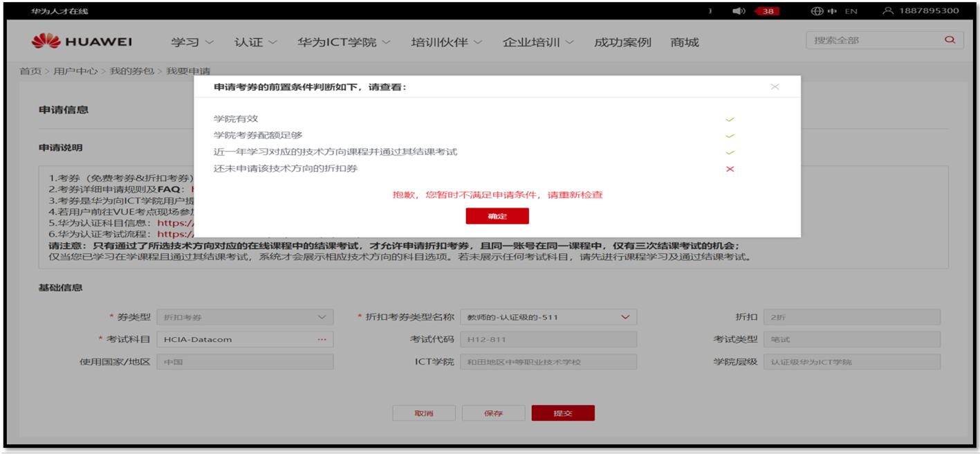Click the green check beside 近一年学习对应的技术方向课程
The image size is (980, 454).
(730, 153)
